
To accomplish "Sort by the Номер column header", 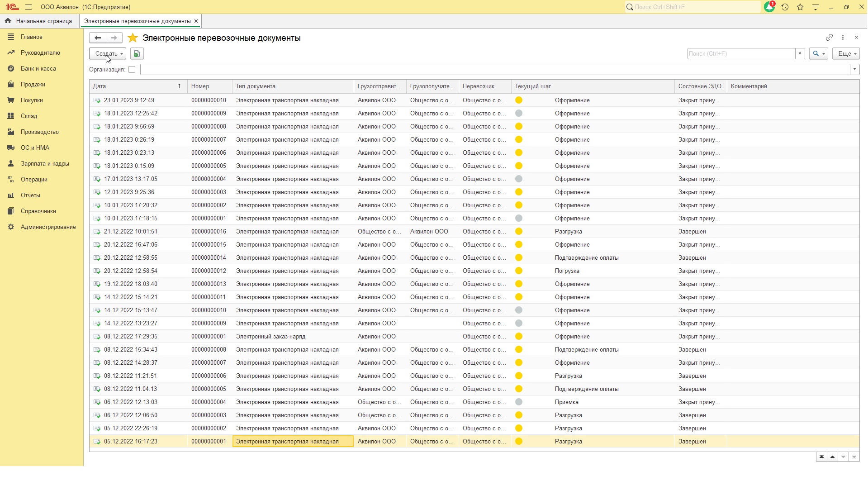I will [210, 86].
